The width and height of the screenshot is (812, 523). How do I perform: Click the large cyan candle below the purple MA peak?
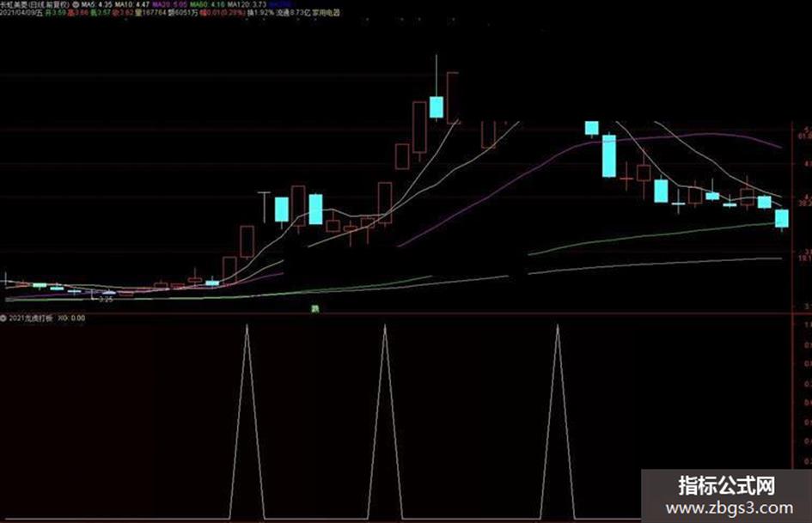click(x=609, y=155)
